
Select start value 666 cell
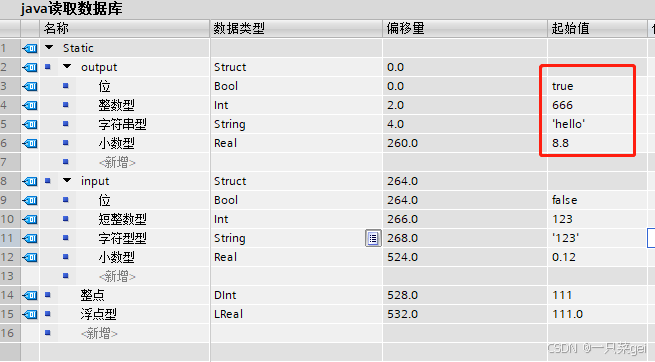(597, 105)
